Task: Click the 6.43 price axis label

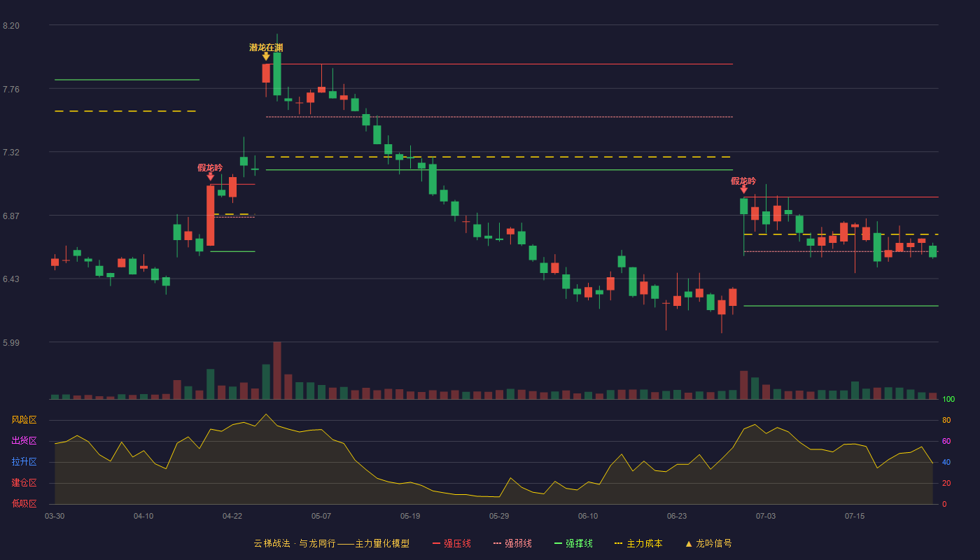Action: click(x=11, y=279)
